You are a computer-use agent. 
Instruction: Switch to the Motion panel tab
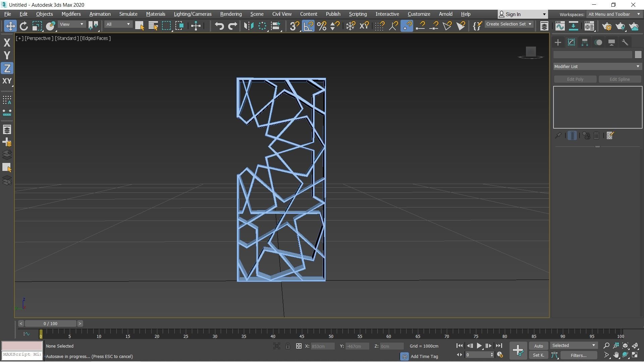coord(598,42)
